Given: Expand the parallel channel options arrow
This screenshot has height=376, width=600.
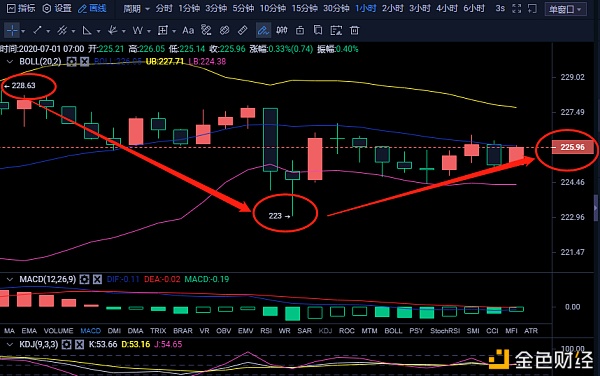Looking at the screenshot, I should tap(73, 31).
